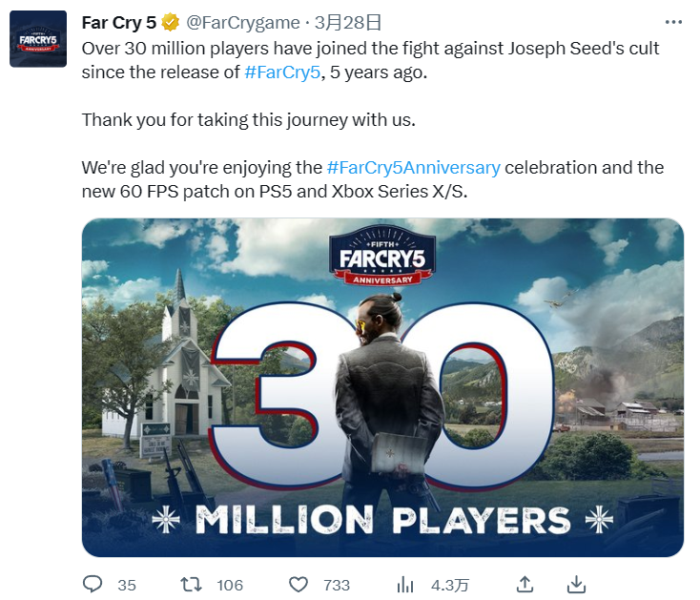The height and width of the screenshot is (600, 700).
Task: Click the reply speech bubble icon
Action: point(93,584)
